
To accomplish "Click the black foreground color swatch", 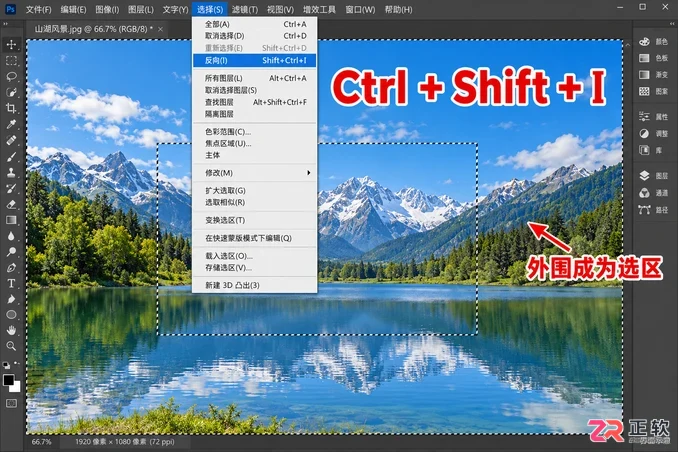I will click(9, 380).
